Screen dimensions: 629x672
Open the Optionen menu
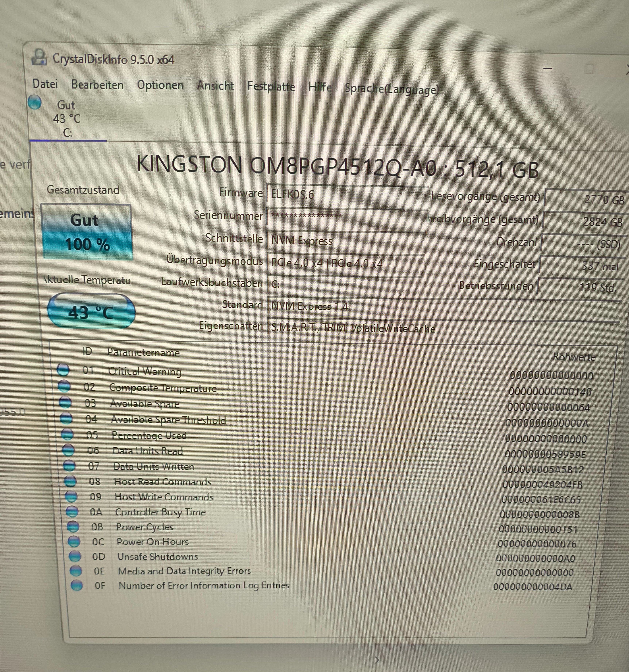click(160, 85)
